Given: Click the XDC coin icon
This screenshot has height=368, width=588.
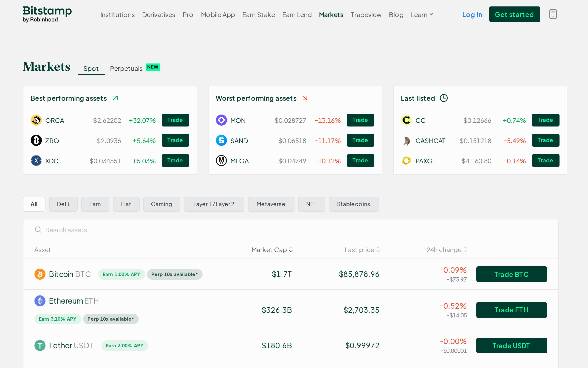Looking at the screenshot, I should point(36,161).
